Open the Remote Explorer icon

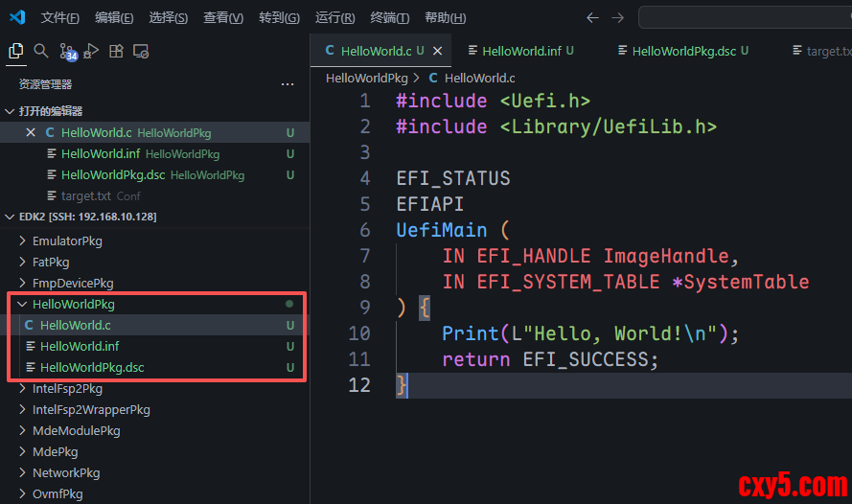(x=141, y=52)
